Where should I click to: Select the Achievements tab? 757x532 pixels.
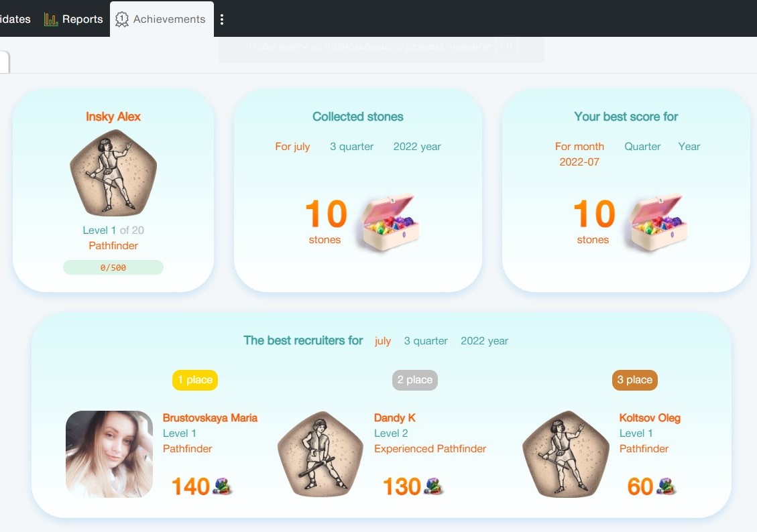[162, 19]
